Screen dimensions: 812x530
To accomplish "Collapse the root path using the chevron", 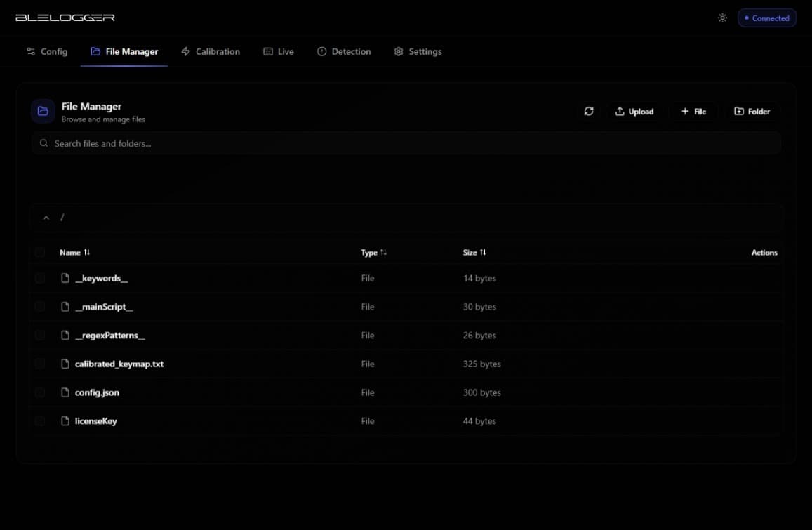I will [46, 218].
